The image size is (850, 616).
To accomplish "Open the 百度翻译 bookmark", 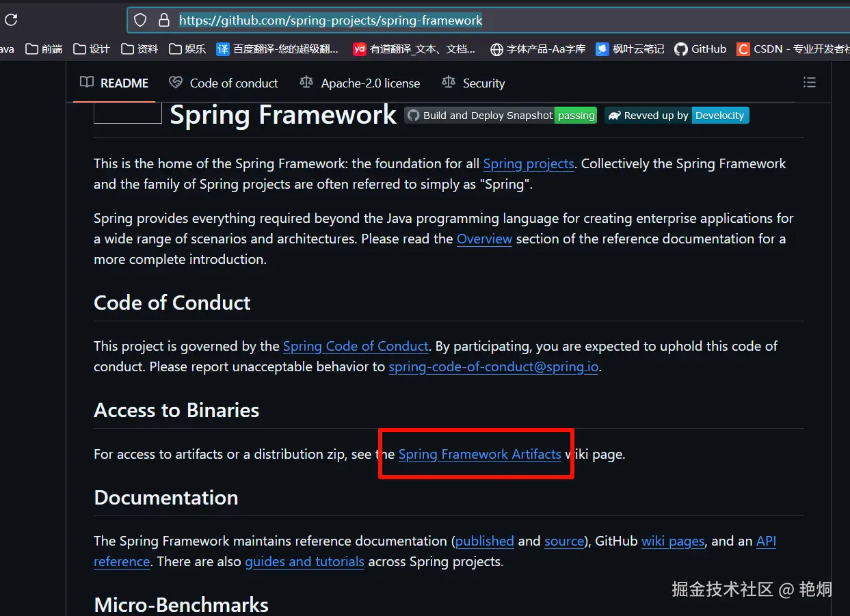I will [x=278, y=49].
